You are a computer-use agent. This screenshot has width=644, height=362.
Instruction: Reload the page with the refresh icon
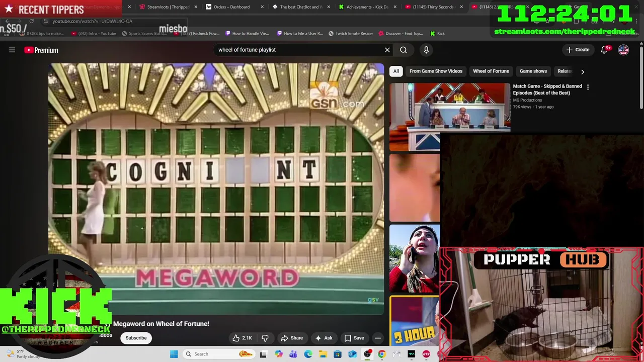click(x=31, y=21)
